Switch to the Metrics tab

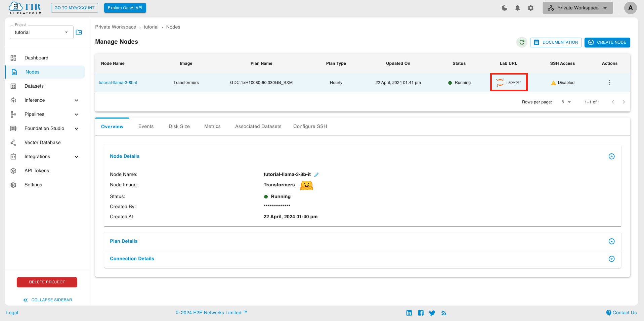212,127
